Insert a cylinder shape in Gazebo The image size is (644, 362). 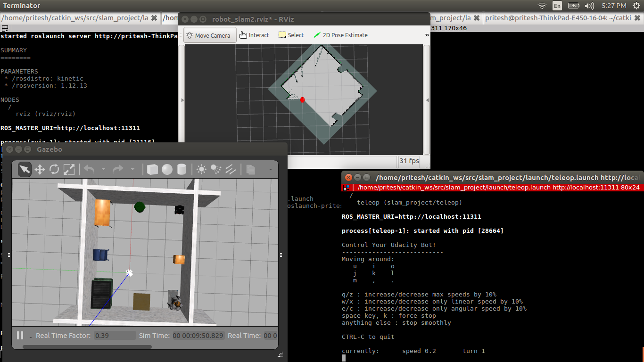182,169
